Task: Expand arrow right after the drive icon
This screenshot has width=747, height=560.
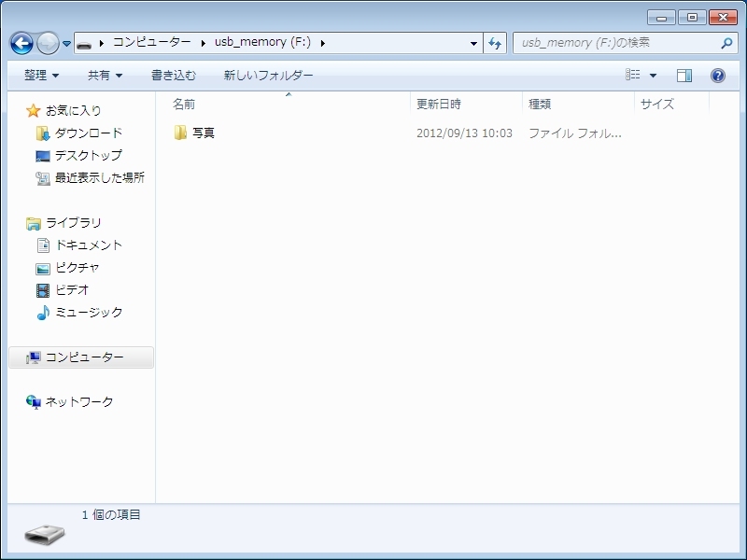Action: click(x=102, y=43)
